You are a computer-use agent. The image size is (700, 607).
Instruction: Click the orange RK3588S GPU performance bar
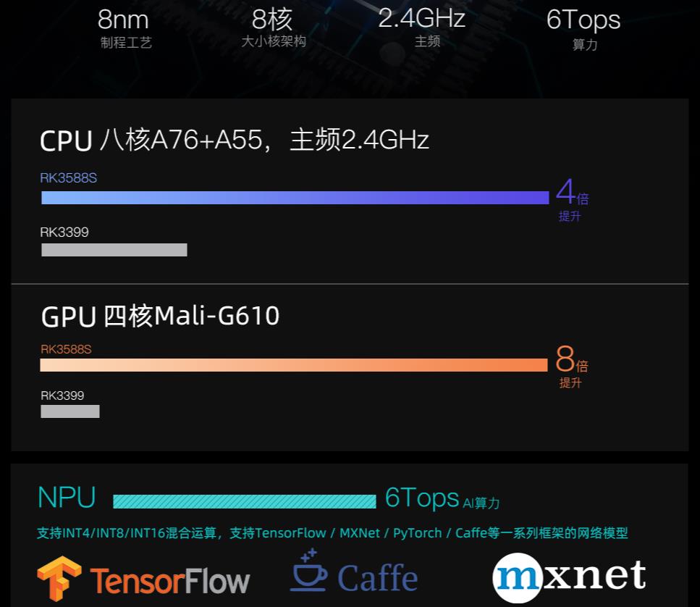tap(293, 365)
